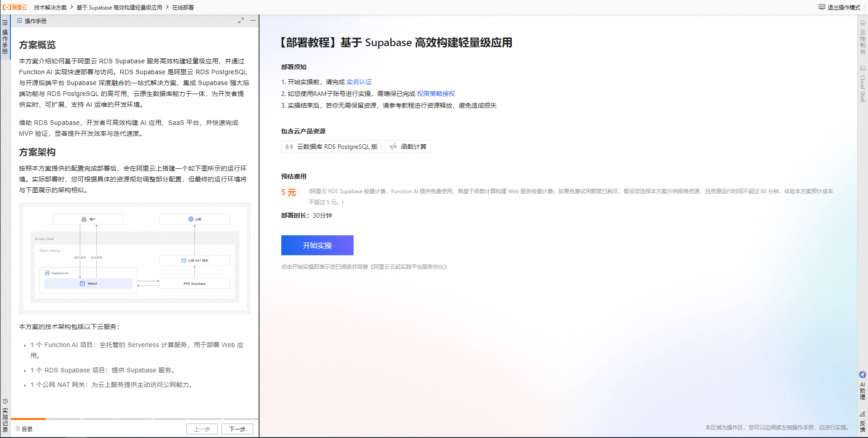Open the 实践记录 history clock icon
Screen dimensions: 868x438
click(x=5, y=401)
